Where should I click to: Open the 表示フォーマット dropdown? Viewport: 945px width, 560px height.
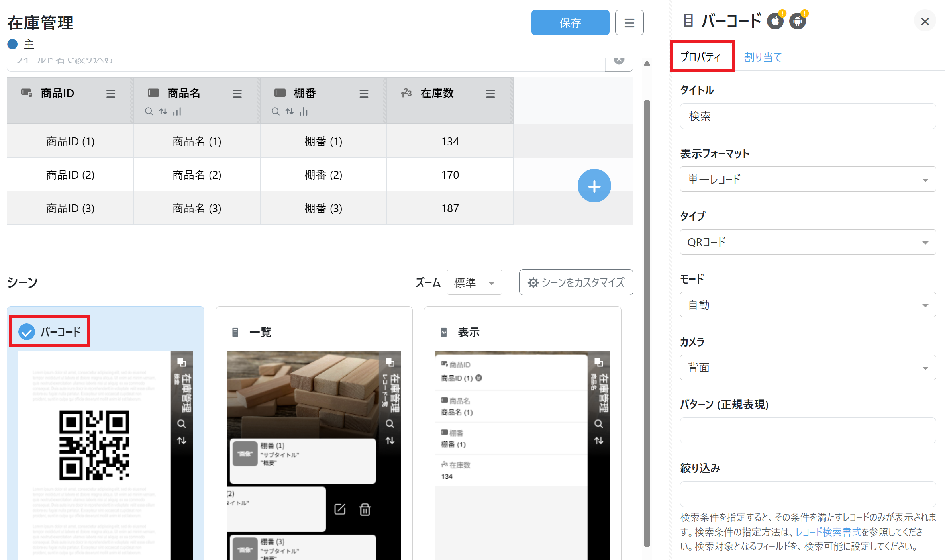click(x=808, y=179)
